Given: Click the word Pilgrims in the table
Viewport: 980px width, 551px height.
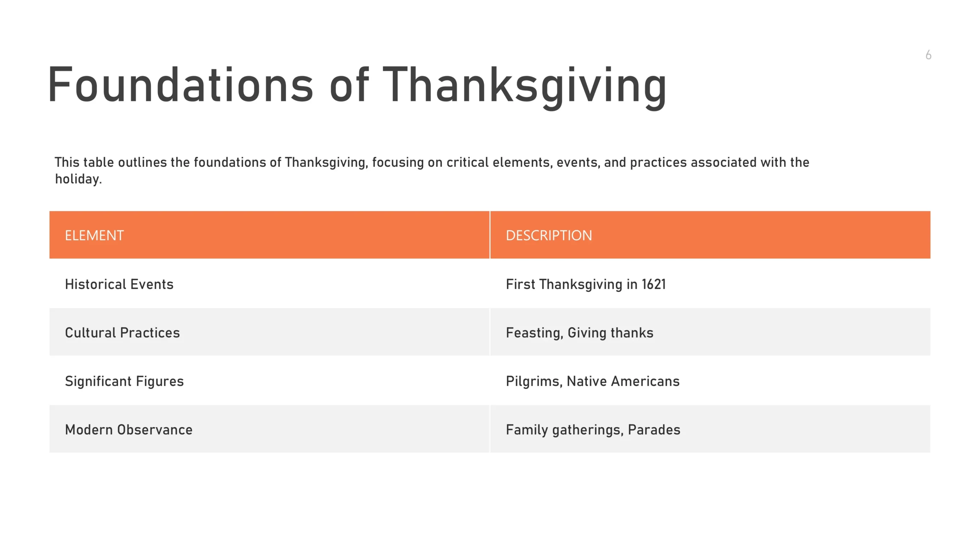Looking at the screenshot, I should [534, 381].
